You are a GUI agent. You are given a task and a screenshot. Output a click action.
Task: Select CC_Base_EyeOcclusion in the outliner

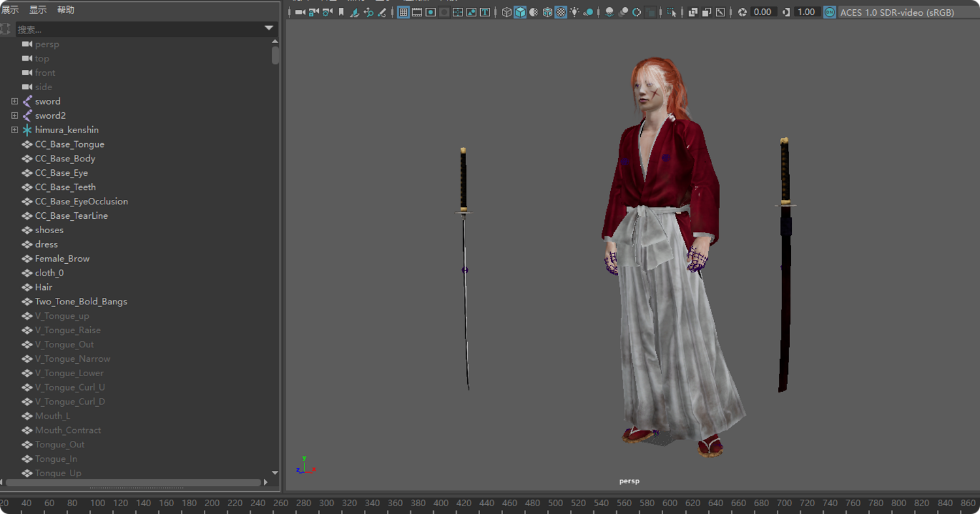click(x=81, y=201)
